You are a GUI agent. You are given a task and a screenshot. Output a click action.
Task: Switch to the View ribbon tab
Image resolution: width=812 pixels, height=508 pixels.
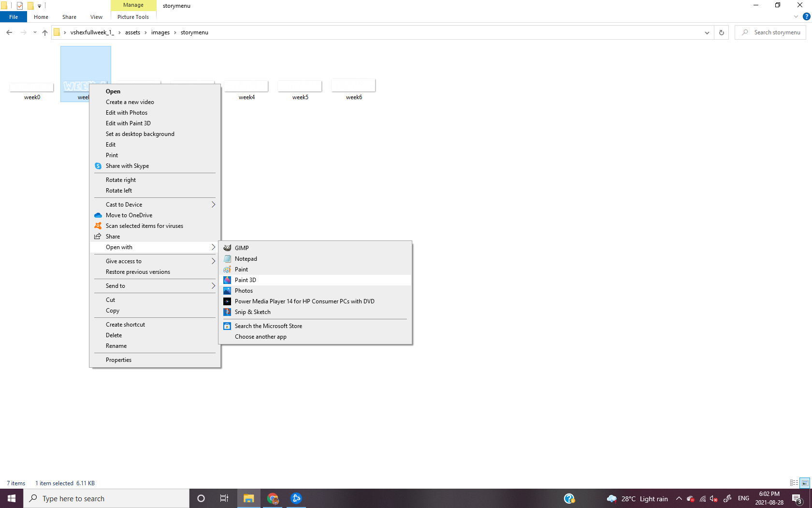click(96, 16)
